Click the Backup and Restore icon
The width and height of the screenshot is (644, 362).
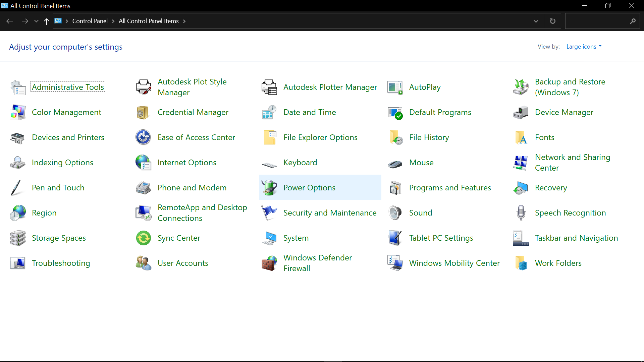(521, 87)
